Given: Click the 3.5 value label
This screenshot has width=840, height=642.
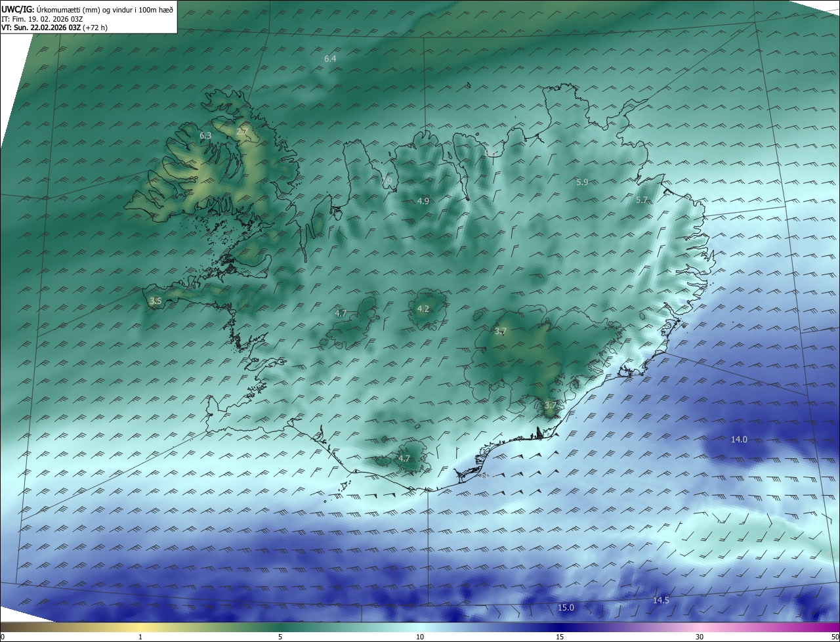Looking at the screenshot, I should pos(155,301).
